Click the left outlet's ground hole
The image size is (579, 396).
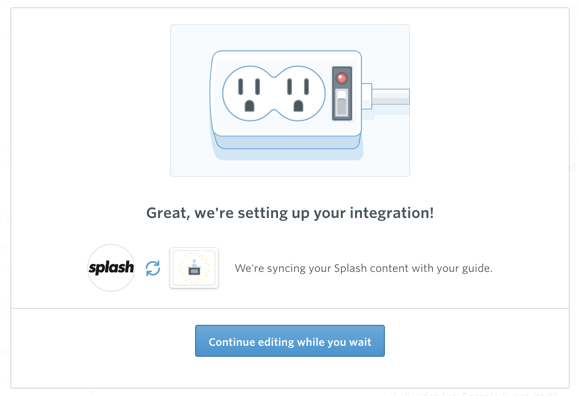point(249,106)
